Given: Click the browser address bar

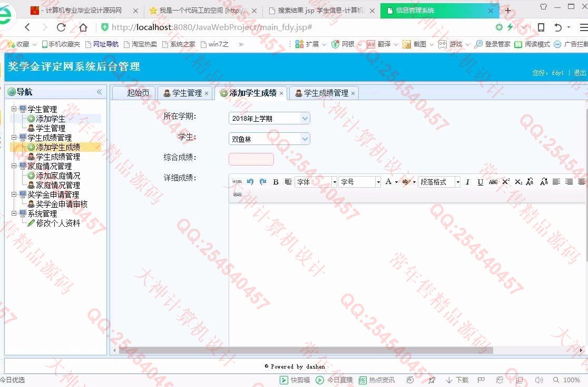Looking at the screenshot, I should (292, 27).
